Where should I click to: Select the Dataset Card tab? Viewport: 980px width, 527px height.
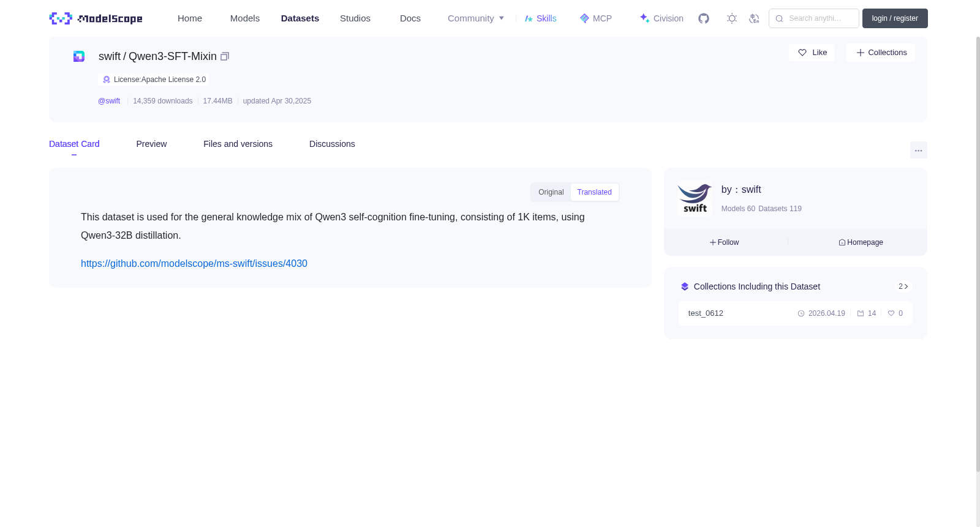pyautogui.click(x=74, y=144)
